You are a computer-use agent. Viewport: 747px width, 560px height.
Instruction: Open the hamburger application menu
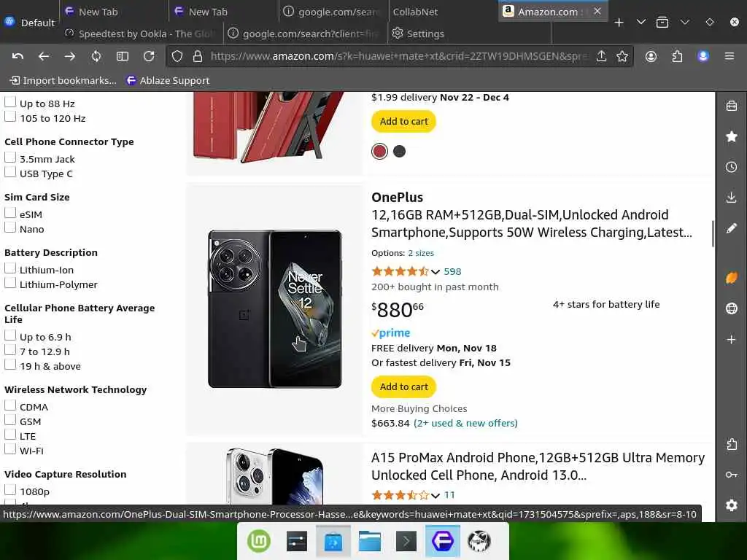pos(729,56)
